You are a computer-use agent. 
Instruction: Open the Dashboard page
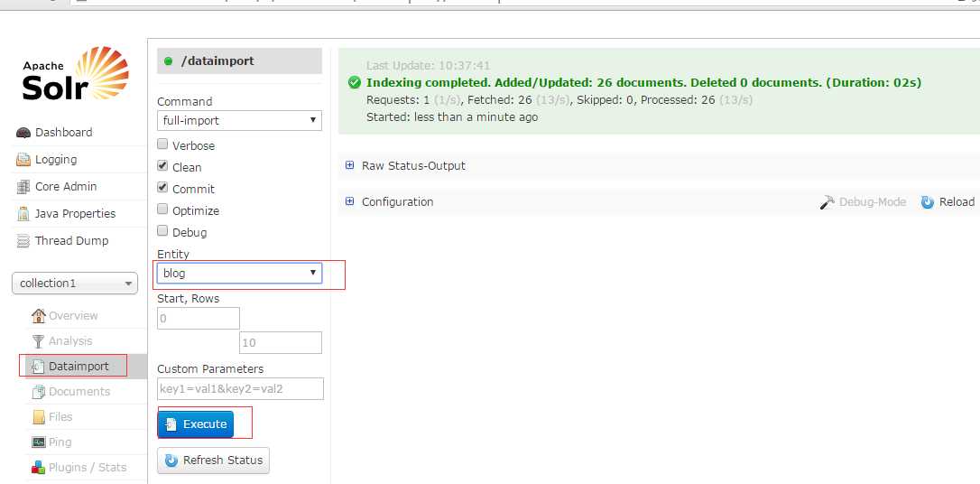[x=64, y=133]
